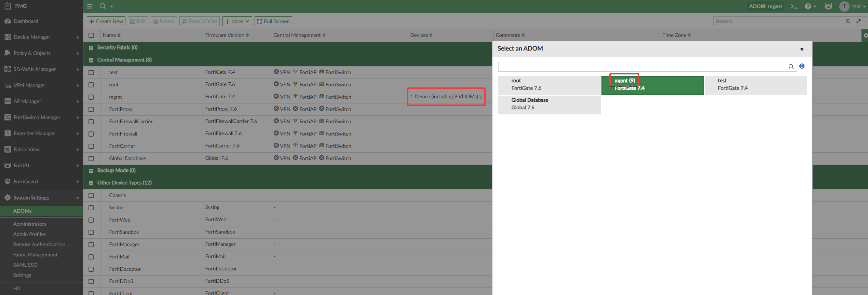This screenshot has width=868, height=295.
Task: Open the help question mark icon
Action: tap(808, 6)
